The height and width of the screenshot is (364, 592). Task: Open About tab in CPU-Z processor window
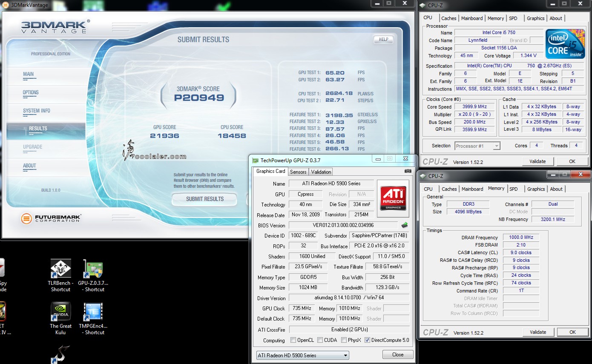coord(556,18)
